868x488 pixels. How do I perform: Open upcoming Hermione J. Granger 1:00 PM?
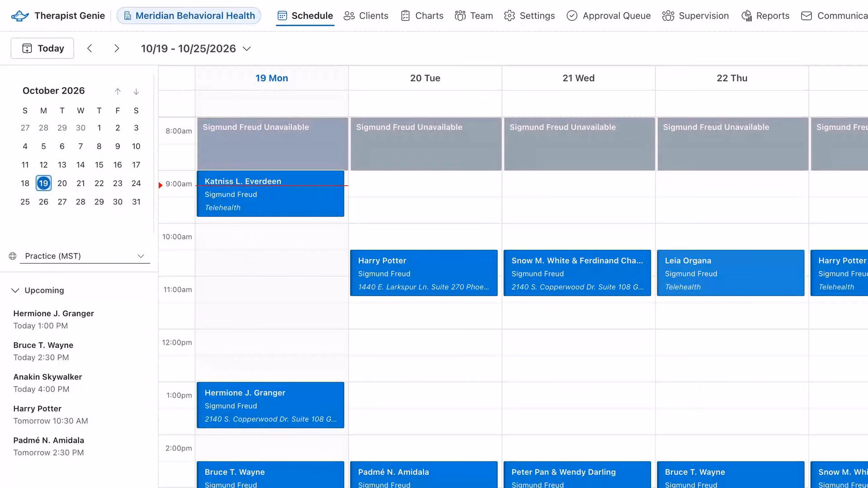coord(54,319)
